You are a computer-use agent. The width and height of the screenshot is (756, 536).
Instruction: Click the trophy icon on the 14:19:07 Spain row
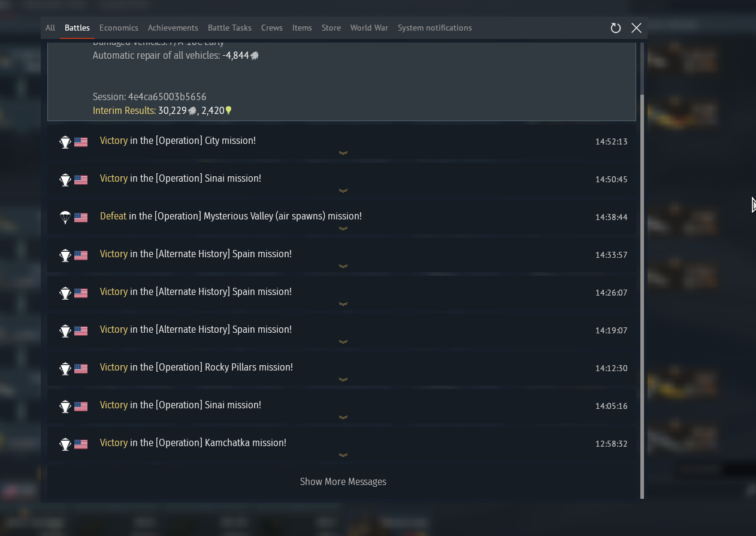[x=65, y=331]
